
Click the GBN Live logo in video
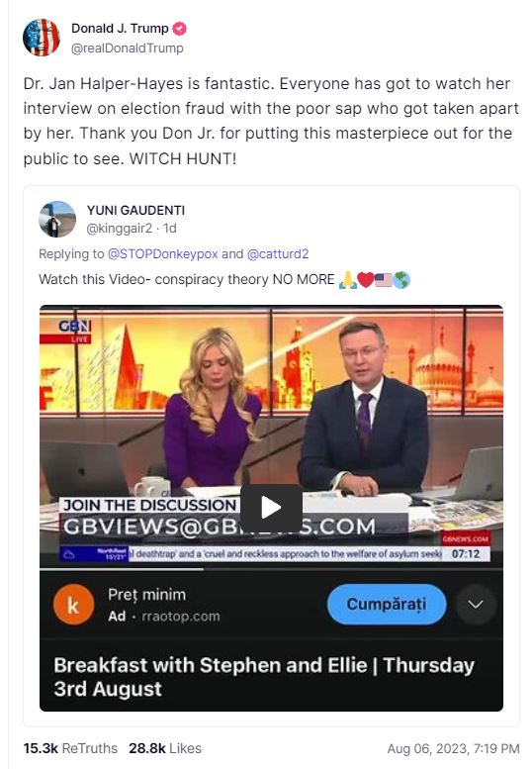pyautogui.click(x=73, y=331)
